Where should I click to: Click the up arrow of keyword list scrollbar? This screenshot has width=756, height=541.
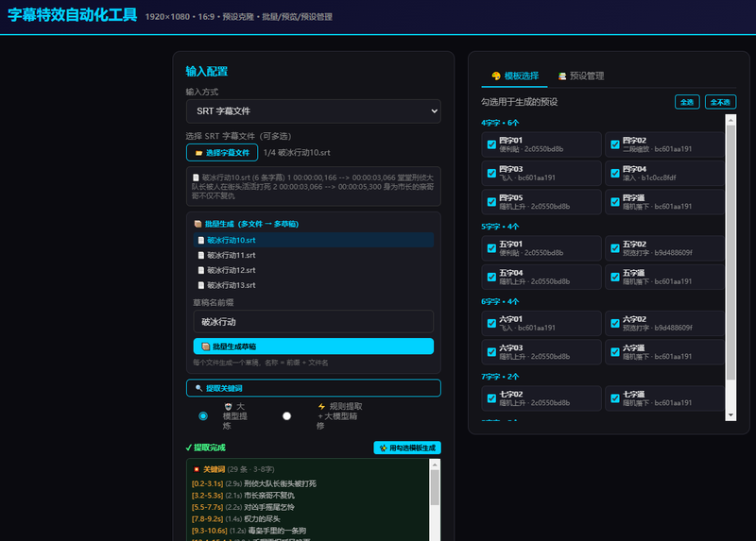[435, 465]
